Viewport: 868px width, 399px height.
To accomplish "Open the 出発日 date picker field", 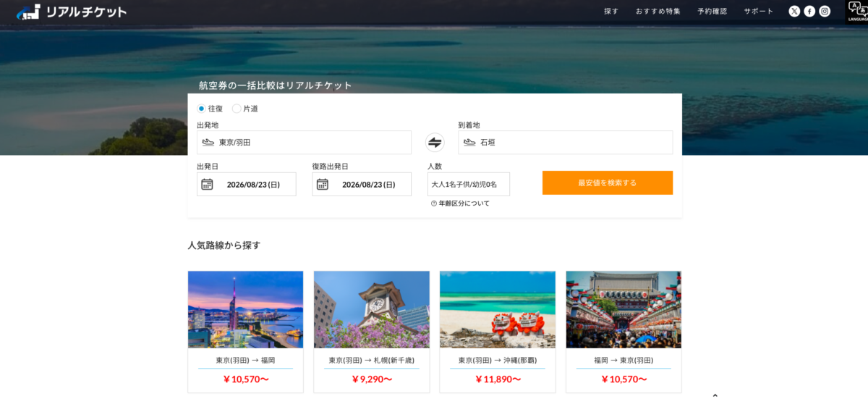I will (x=247, y=184).
